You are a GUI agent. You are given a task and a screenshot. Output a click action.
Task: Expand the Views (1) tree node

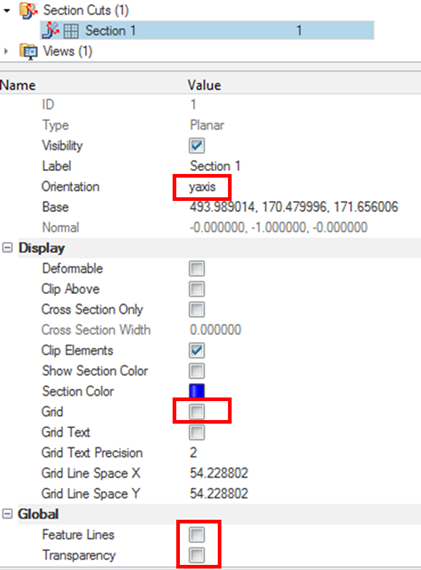[x=5, y=51]
